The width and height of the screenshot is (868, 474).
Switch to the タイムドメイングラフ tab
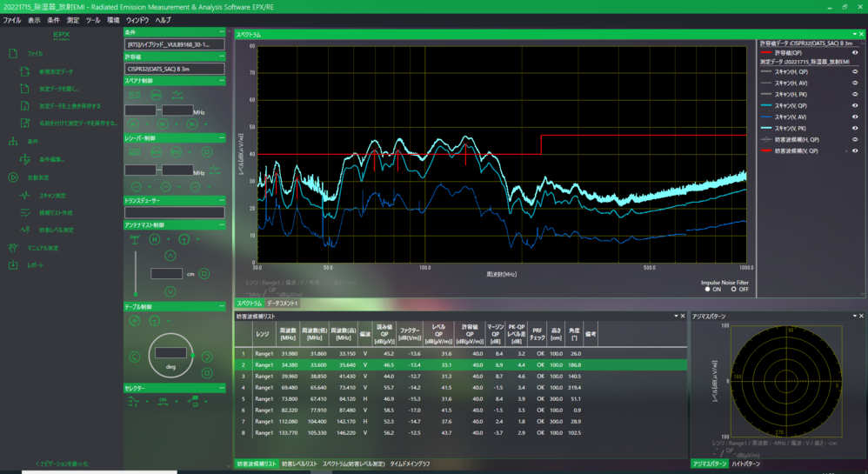coord(410,464)
